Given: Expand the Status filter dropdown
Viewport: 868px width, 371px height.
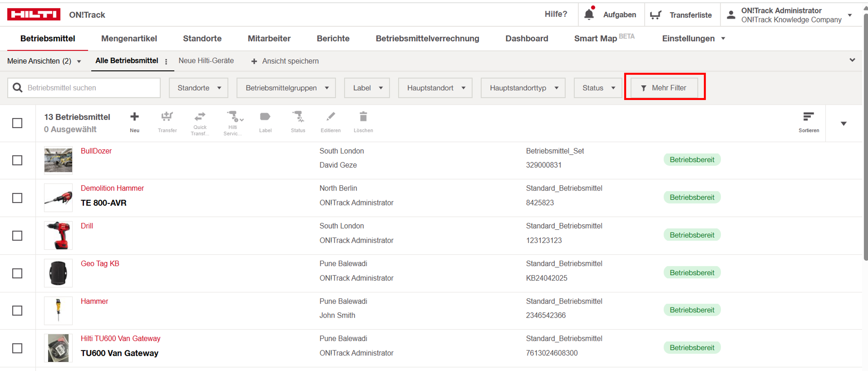Looking at the screenshot, I should tap(598, 88).
